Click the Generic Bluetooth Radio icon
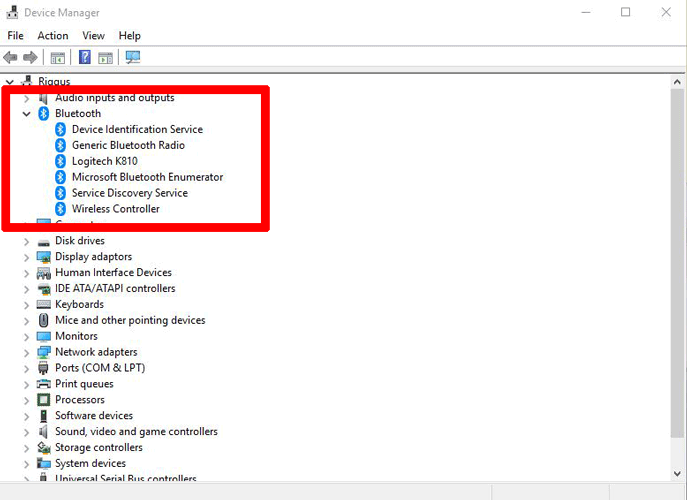 click(x=60, y=145)
